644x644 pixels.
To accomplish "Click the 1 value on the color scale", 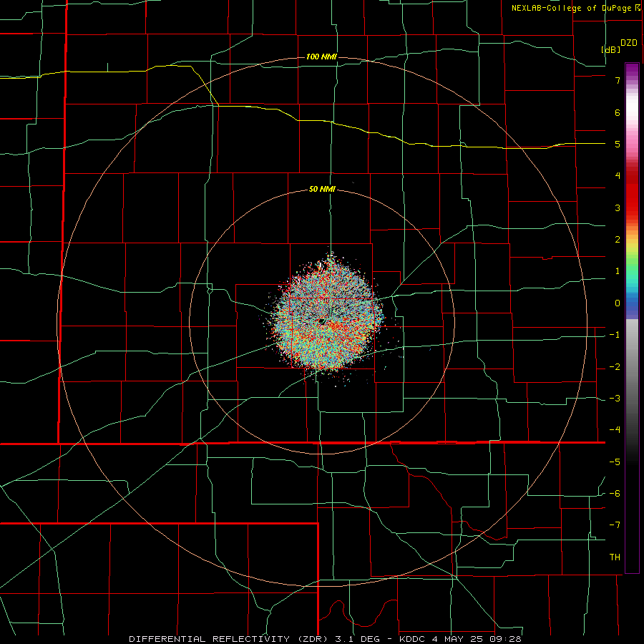I will 618,271.
